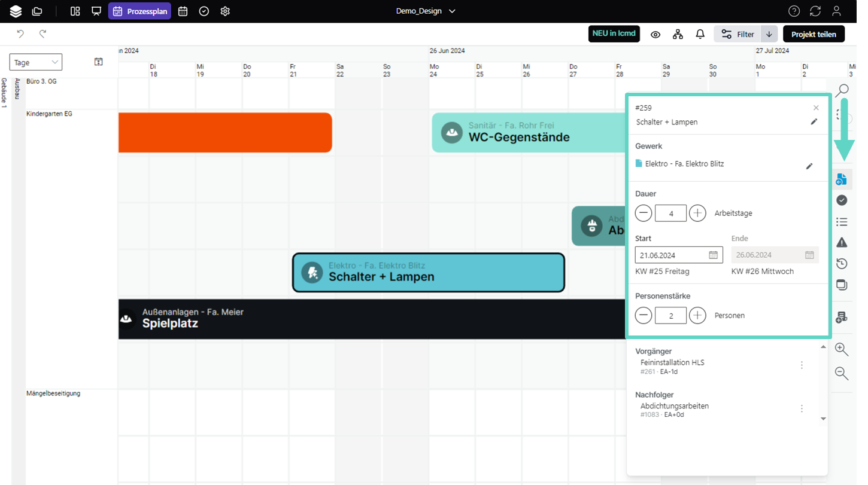Open the help question mark icon
Image resolution: width=868 pixels, height=485 pixels.
(x=794, y=11)
